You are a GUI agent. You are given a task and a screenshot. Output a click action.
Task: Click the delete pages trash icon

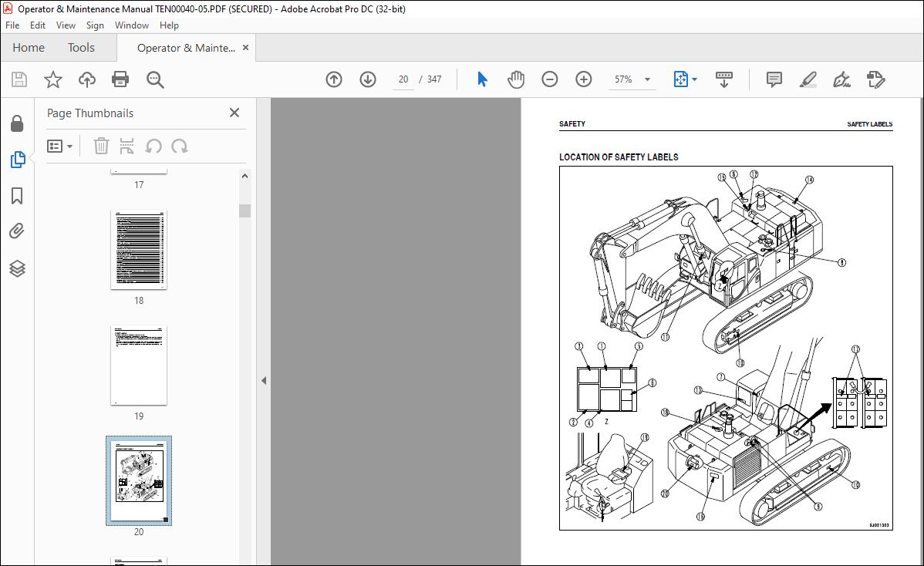[x=101, y=146]
